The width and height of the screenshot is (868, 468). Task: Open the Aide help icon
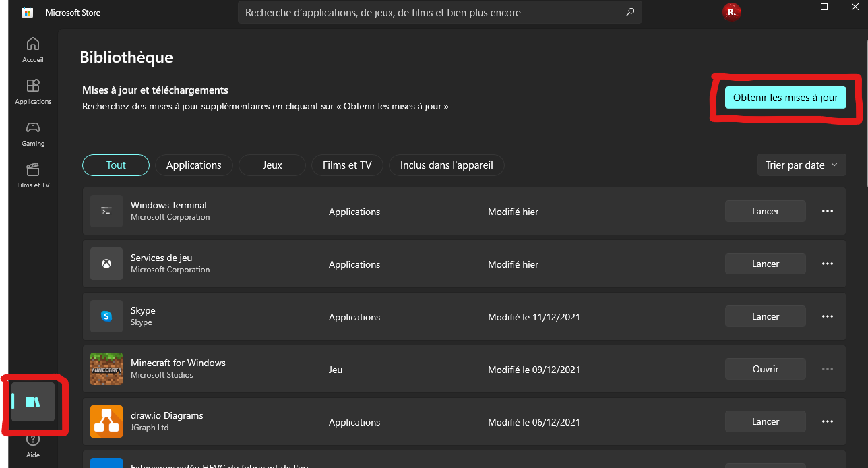33,446
